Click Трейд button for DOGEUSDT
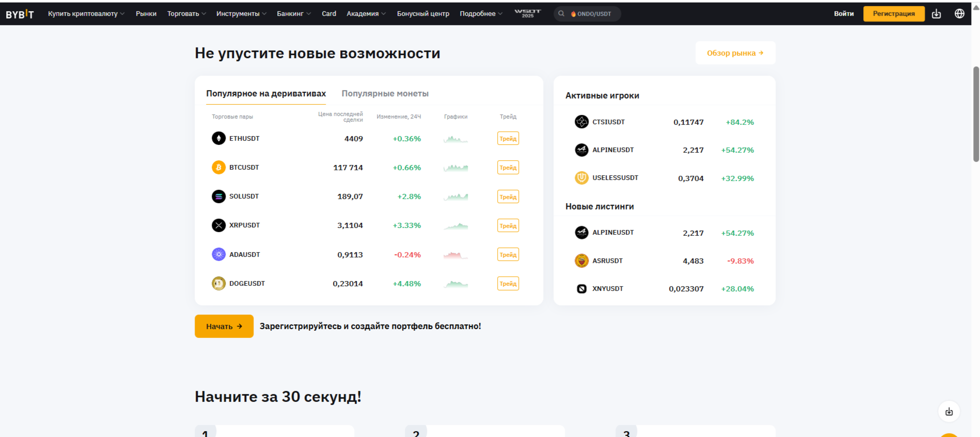This screenshot has width=980, height=437. 508,283
